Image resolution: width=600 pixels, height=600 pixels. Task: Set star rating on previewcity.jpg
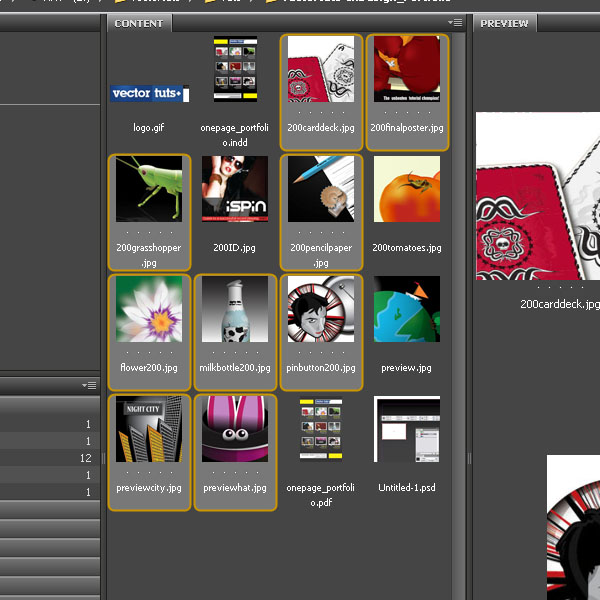(x=149, y=473)
